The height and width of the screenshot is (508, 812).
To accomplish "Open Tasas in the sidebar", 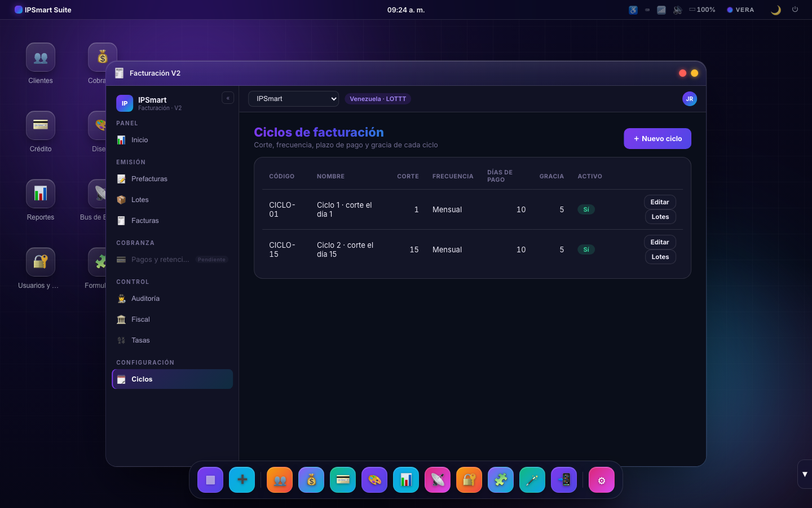I will click(173, 340).
